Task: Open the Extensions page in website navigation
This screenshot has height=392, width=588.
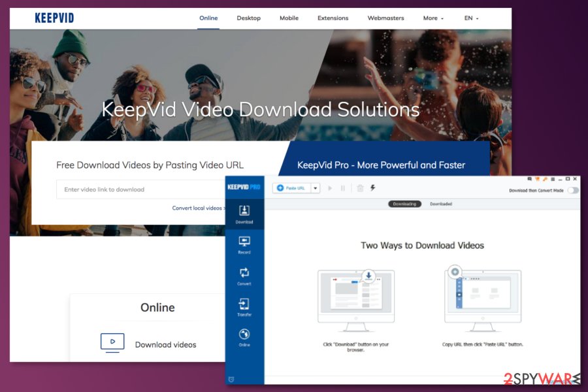Action: tap(333, 18)
